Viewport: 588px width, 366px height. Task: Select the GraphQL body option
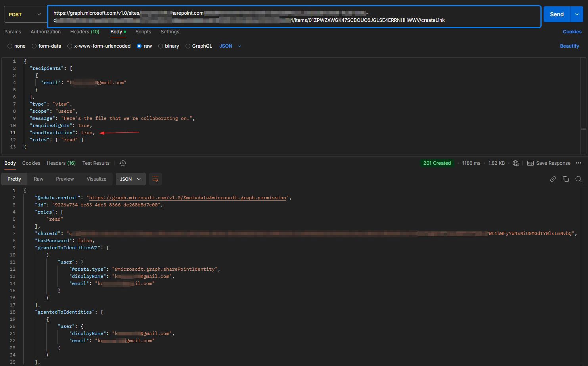point(199,46)
